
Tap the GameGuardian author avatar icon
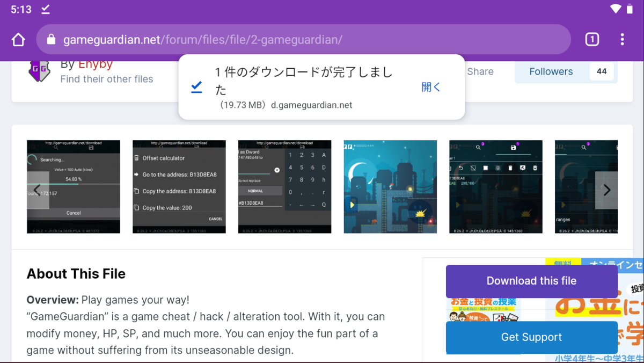(x=39, y=71)
